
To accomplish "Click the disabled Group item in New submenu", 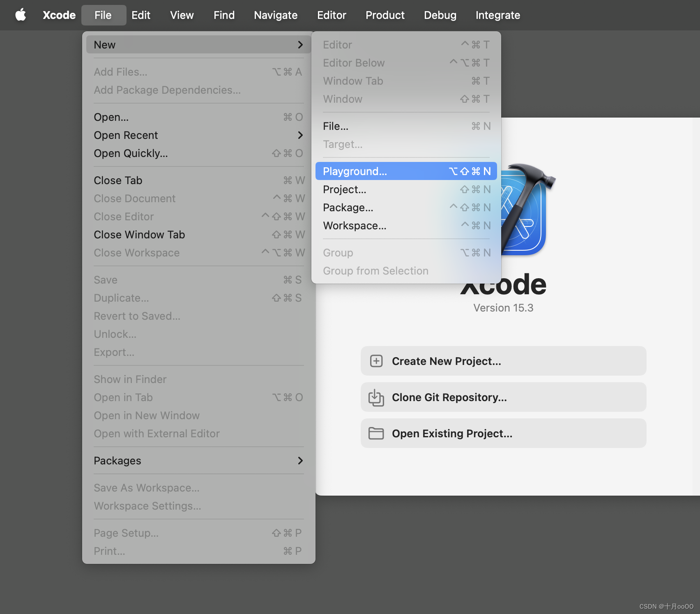I will pos(406,252).
